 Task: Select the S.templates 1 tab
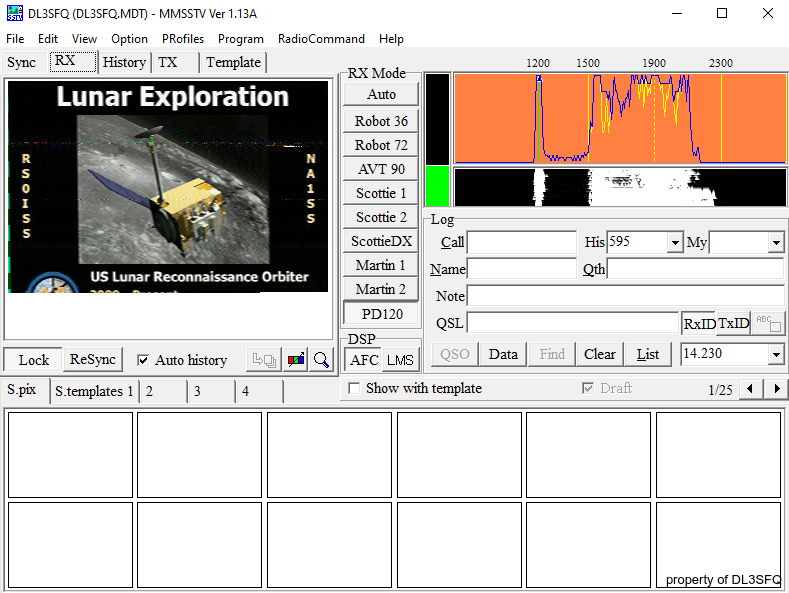(94, 391)
